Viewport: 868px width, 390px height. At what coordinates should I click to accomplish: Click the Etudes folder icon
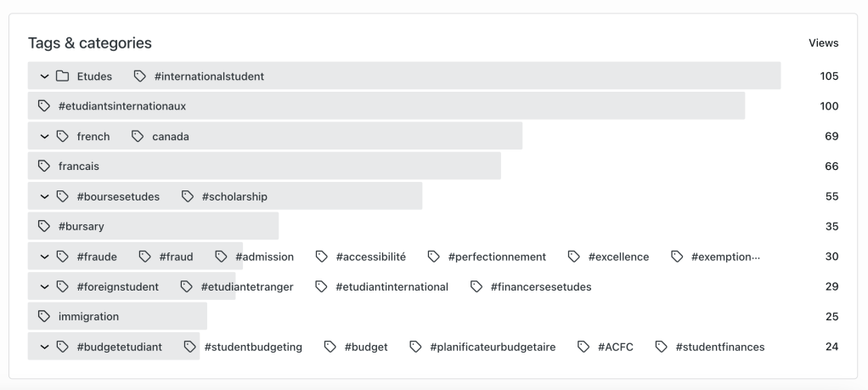click(62, 76)
